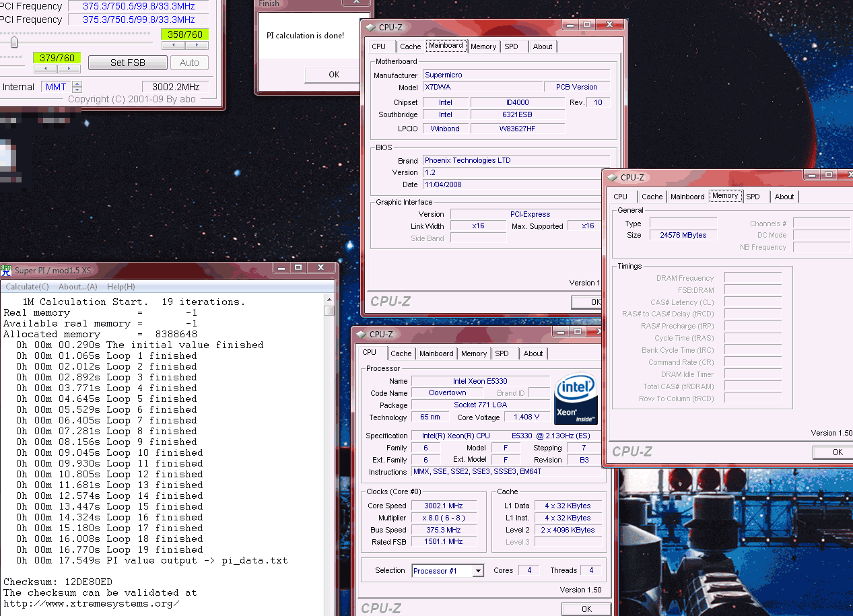The height and width of the screenshot is (616, 853).
Task: Open the Processor #1 selection dropdown
Action: click(x=477, y=571)
